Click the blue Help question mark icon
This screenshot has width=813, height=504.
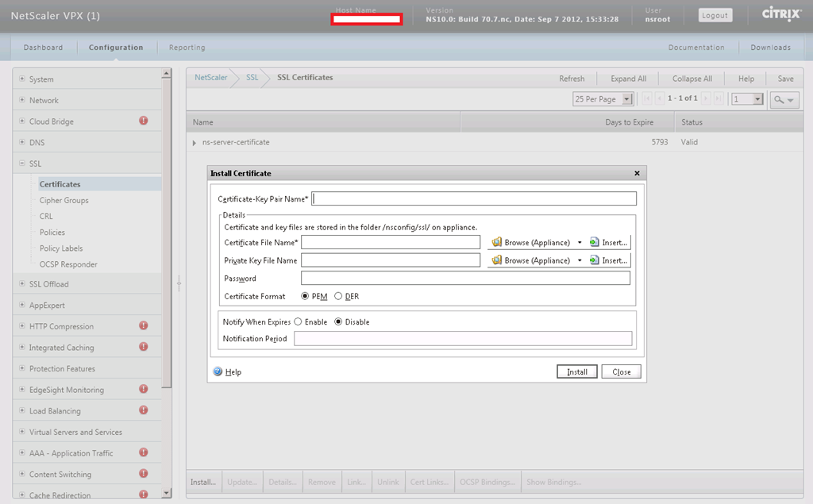[x=218, y=371]
